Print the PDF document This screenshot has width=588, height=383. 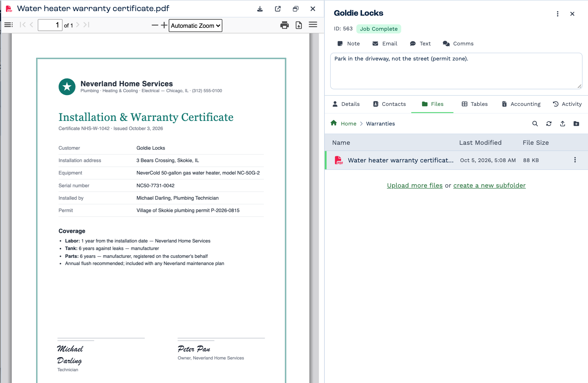[285, 25]
